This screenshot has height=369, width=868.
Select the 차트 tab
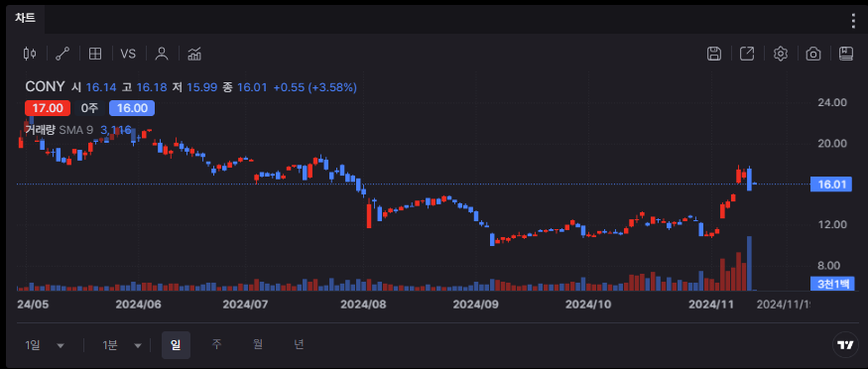26,18
